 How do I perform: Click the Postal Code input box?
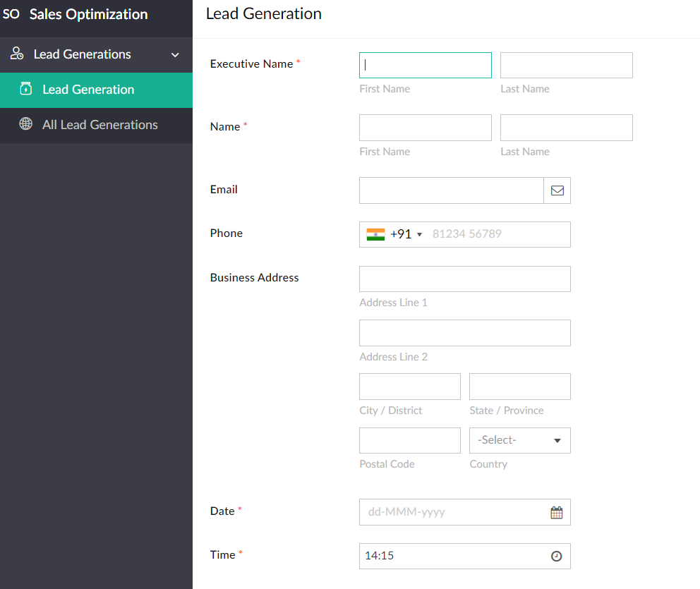409,440
